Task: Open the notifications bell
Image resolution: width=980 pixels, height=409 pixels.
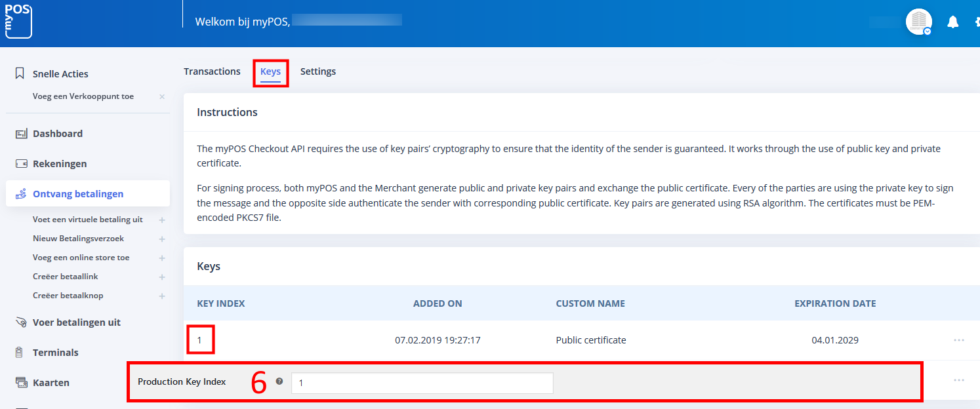Action: click(953, 22)
